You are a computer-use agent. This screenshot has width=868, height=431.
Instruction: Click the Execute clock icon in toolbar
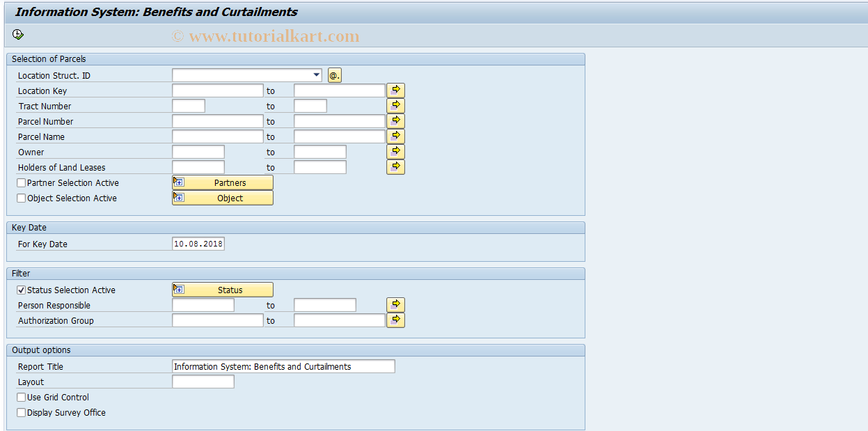pos(18,34)
